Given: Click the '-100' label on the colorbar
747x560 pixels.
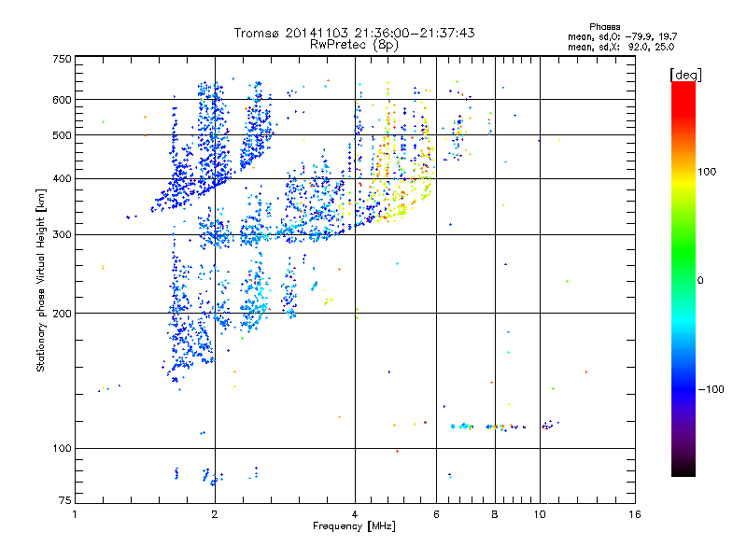Looking at the screenshot, I should pyautogui.click(x=711, y=389).
